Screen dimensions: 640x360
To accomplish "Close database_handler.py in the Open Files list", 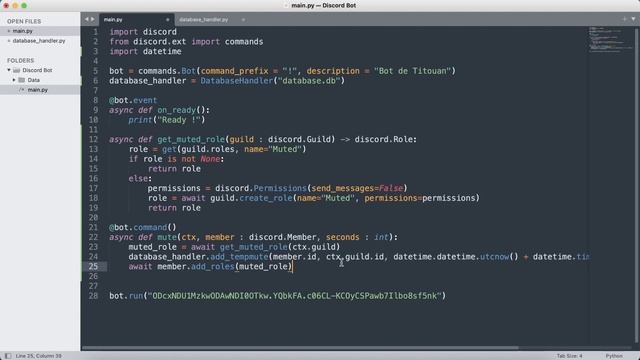I will [9, 41].
